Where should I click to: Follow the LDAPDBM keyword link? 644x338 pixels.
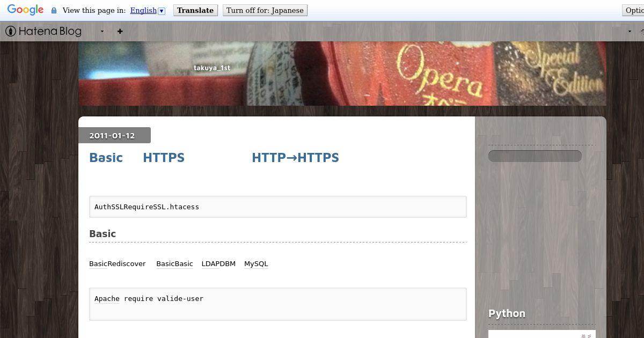point(218,263)
